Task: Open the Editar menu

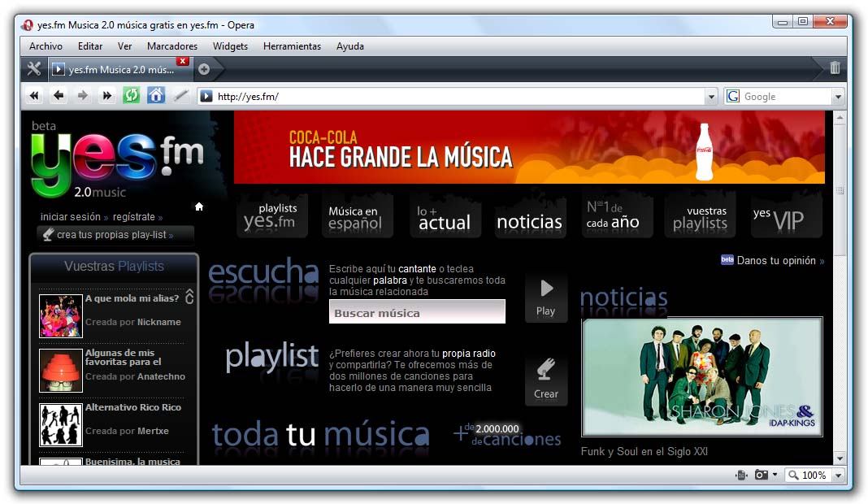Action: [90, 46]
